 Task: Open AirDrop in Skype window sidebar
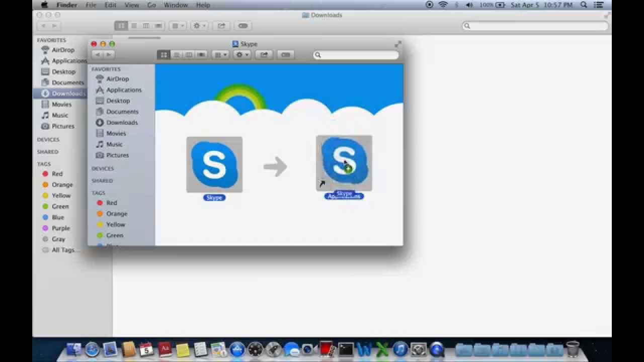click(x=112, y=79)
